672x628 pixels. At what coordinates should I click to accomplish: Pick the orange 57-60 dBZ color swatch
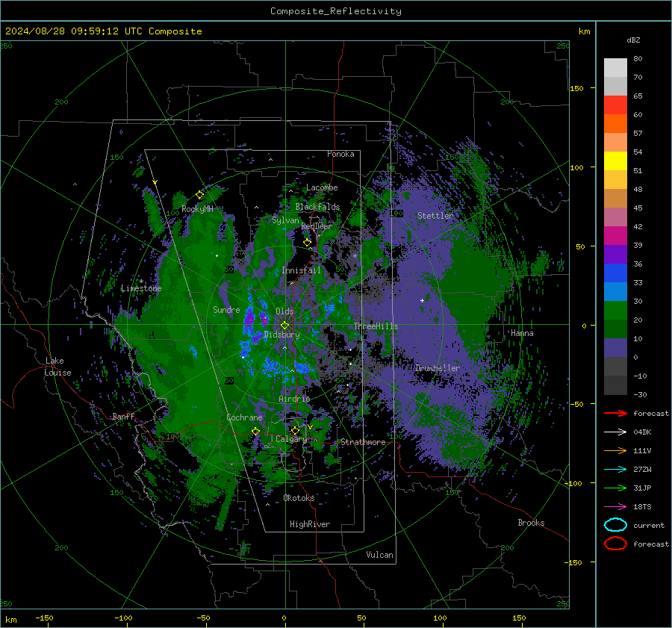point(615,124)
